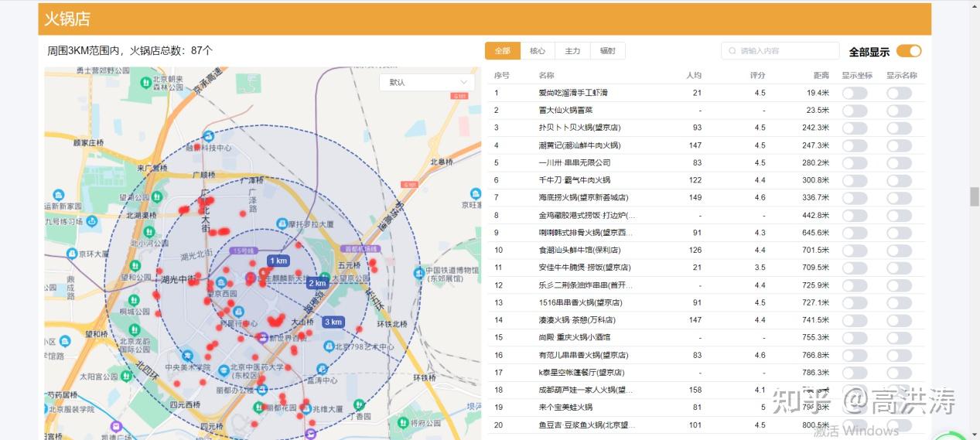
Task: Select the 全部 tab
Action: coord(503,51)
